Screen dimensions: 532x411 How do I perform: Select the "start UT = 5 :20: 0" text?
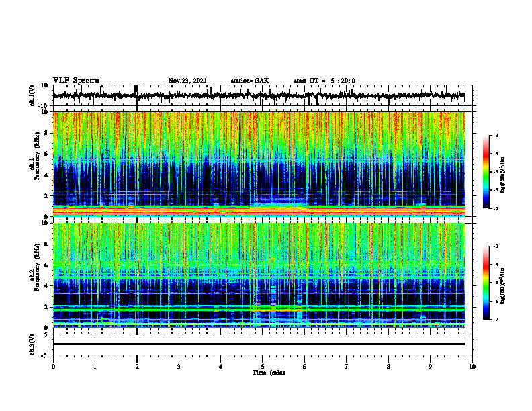324,81
